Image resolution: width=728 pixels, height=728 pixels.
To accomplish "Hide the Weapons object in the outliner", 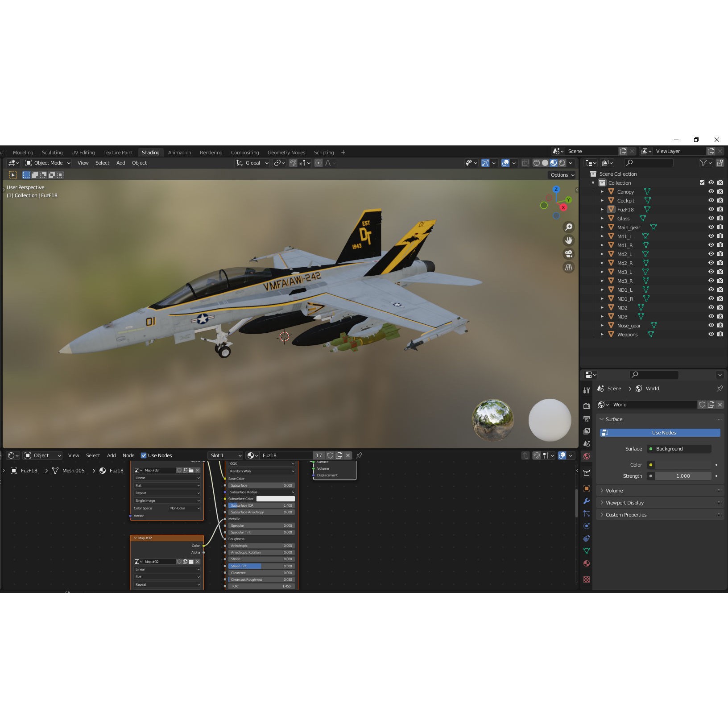I will (x=711, y=334).
